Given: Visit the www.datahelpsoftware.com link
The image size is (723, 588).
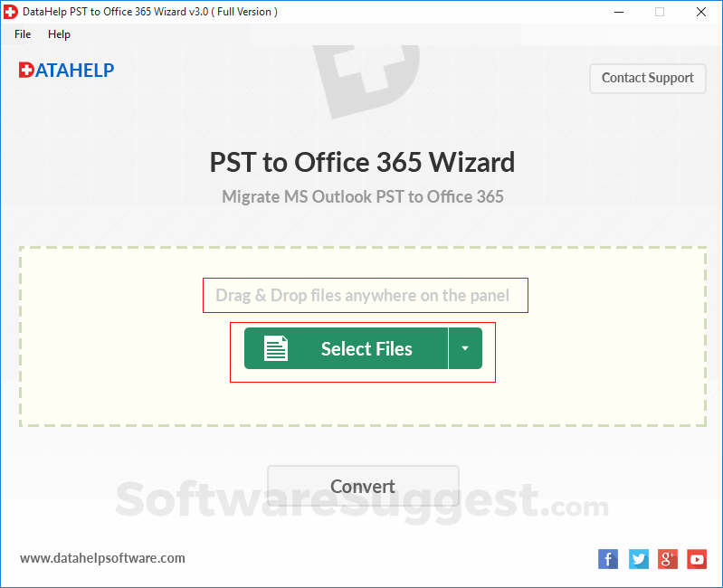Looking at the screenshot, I should (102, 558).
